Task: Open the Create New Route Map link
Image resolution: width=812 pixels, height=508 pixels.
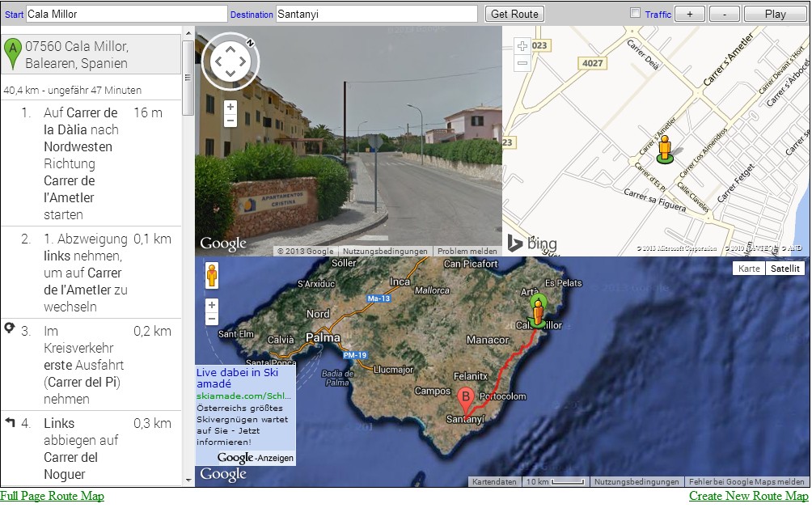Action: pyautogui.click(x=748, y=496)
